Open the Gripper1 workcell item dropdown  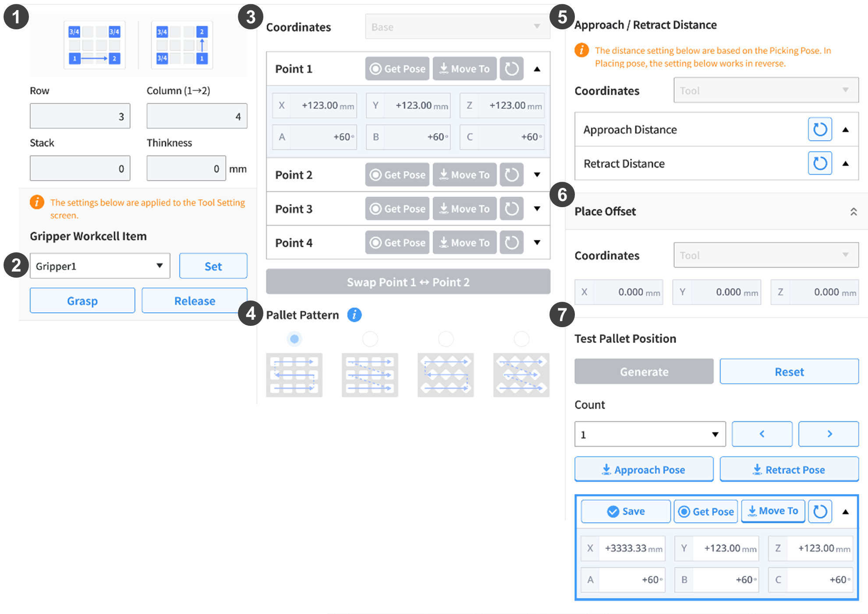pos(100,266)
